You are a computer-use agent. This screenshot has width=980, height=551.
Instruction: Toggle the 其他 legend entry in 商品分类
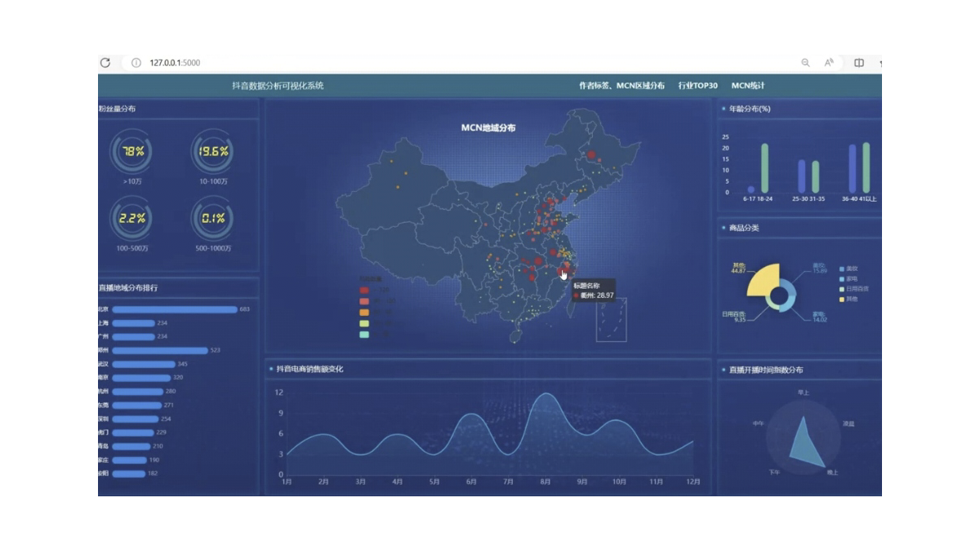849,300
